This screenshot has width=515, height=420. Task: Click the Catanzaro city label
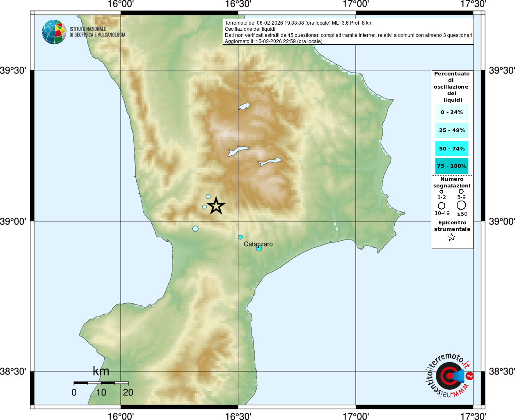(x=258, y=244)
